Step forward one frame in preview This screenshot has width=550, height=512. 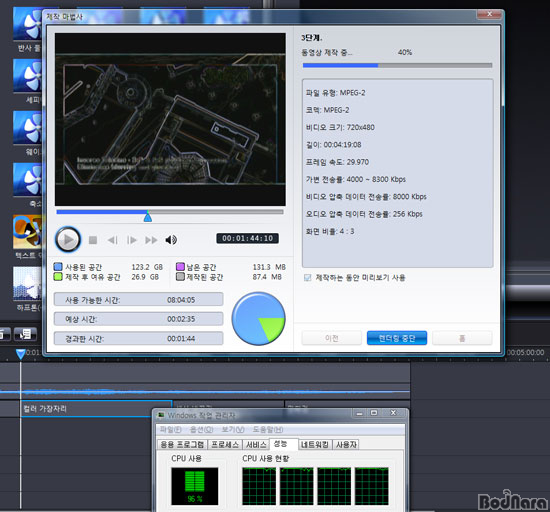click(x=132, y=240)
